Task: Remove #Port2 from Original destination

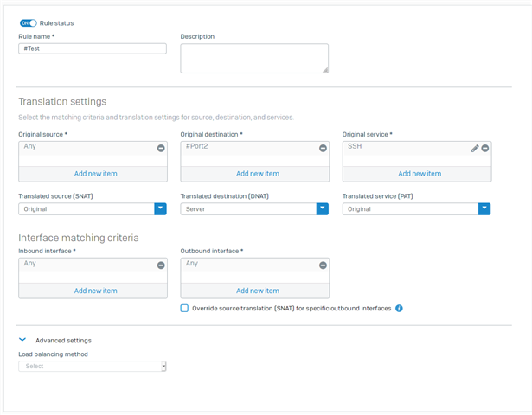Action: pyautogui.click(x=323, y=148)
